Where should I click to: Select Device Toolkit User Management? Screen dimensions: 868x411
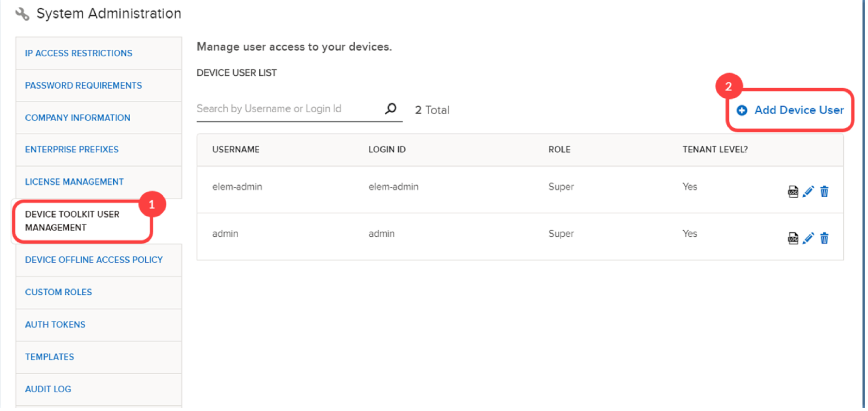[72, 221]
